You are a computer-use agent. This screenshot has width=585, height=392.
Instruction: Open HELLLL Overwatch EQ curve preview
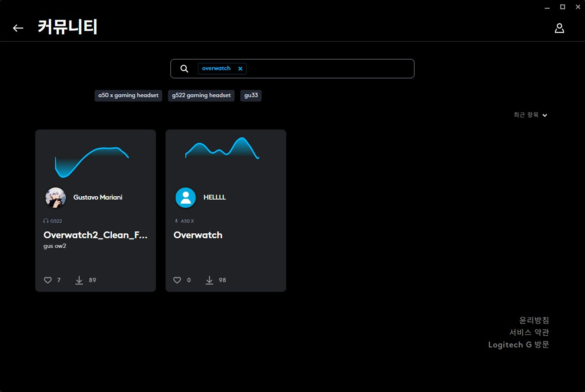tap(222, 148)
